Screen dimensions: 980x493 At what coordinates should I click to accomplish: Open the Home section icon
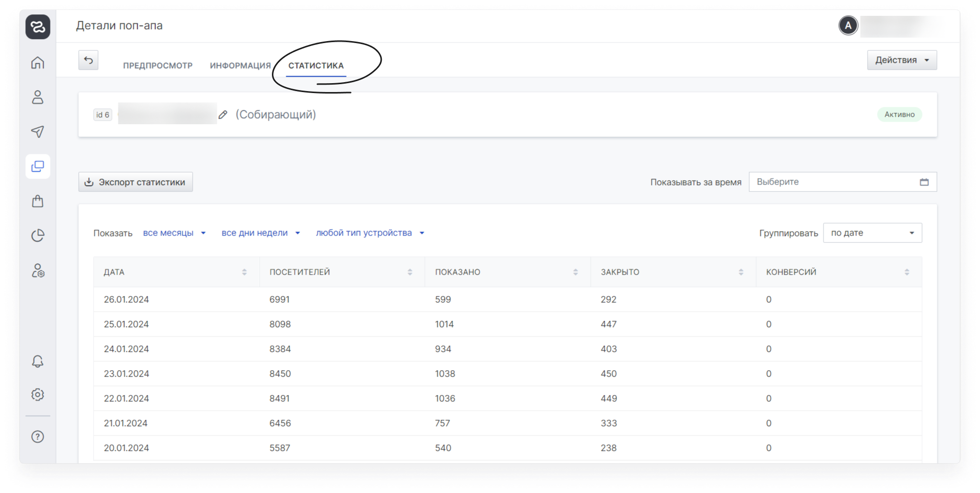pyautogui.click(x=38, y=62)
